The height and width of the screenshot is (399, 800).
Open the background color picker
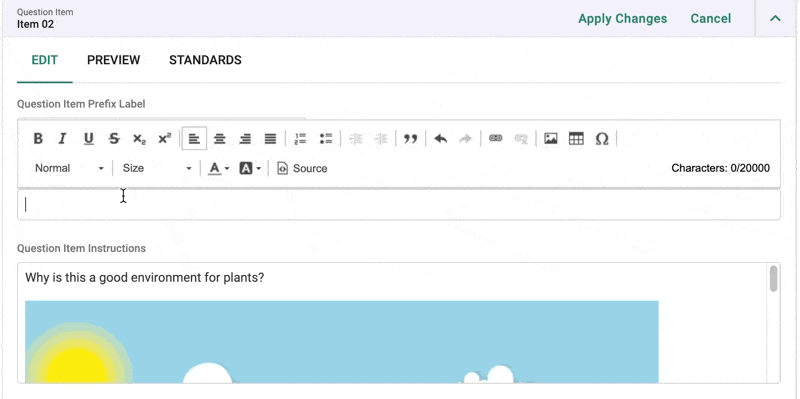pos(250,168)
